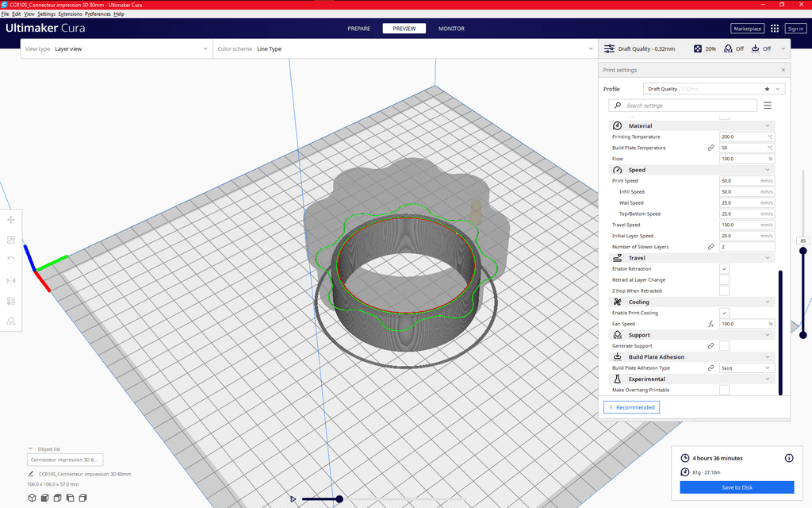Viewport: 812px width, 508px height.
Task: Open the View type dropdown
Action: pos(117,48)
